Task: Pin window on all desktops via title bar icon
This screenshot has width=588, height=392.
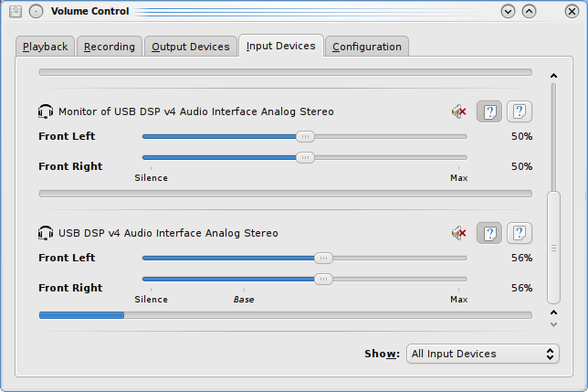Action: (36, 12)
